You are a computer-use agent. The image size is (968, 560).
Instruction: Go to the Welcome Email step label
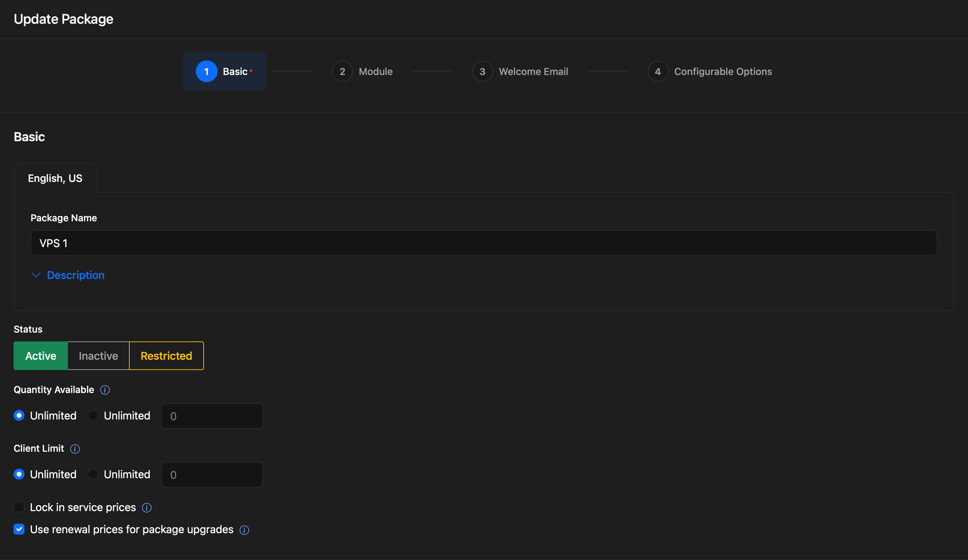533,71
